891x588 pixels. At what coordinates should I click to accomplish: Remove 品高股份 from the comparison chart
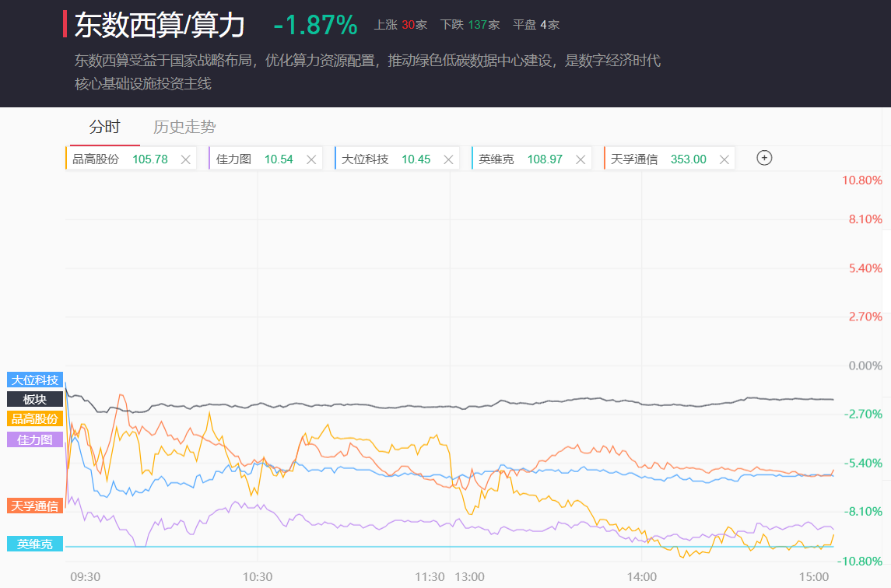click(185, 159)
